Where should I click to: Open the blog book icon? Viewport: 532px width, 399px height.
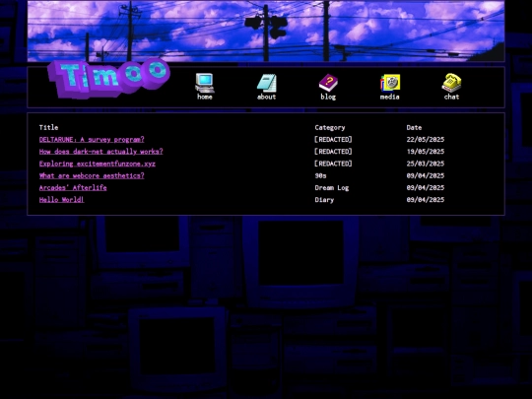point(328,83)
